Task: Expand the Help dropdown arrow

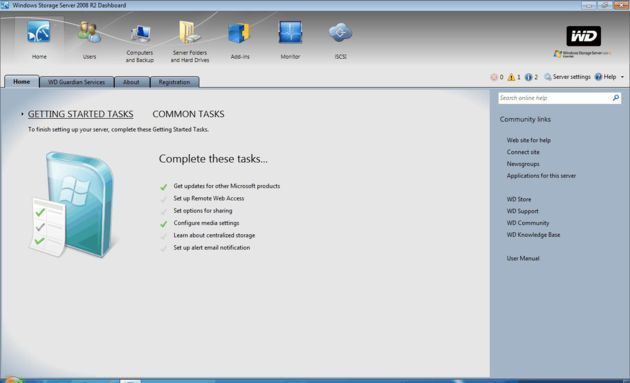Action: pos(622,77)
